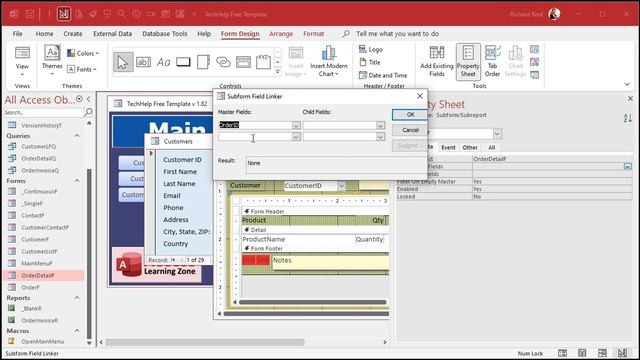The width and height of the screenshot is (640, 360).
Task: Open the OrderInvoiceR report
Action: pyautogui.click(x=40, y=321)
